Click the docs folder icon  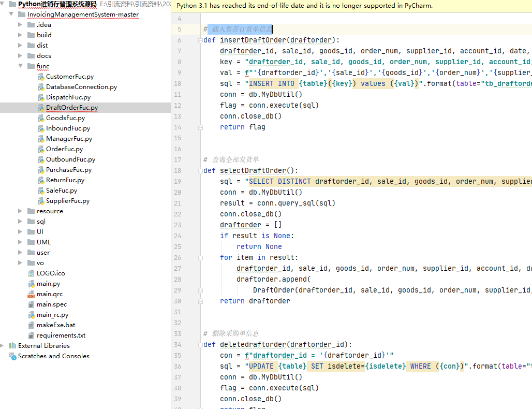click(x=31, y=56)
